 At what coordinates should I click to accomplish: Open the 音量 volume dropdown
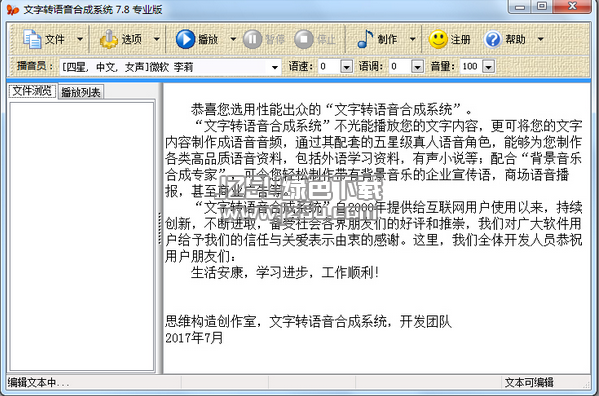489,67
